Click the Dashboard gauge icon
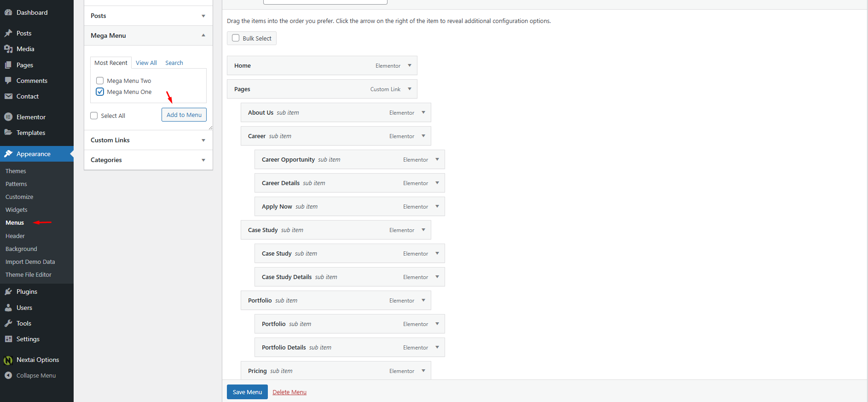The width and height of the screenshot is (868, 402). tap(8, 12)
